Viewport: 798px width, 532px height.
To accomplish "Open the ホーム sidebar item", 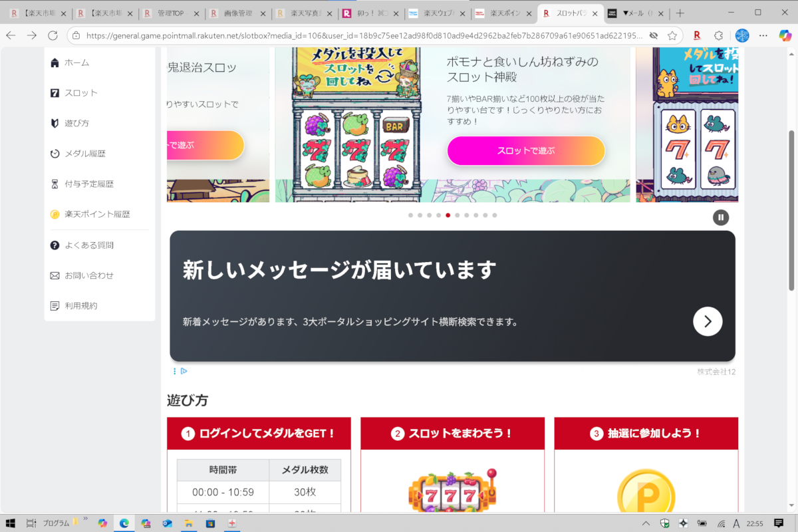I will pyautogui.click(x=100, y=63).
